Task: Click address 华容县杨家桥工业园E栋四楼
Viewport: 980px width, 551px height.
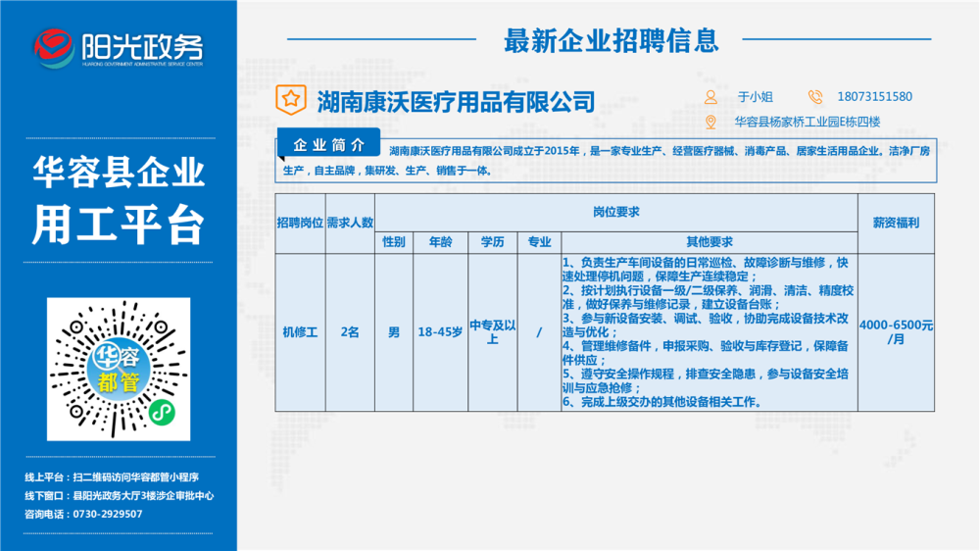Action: coord(807,122)
